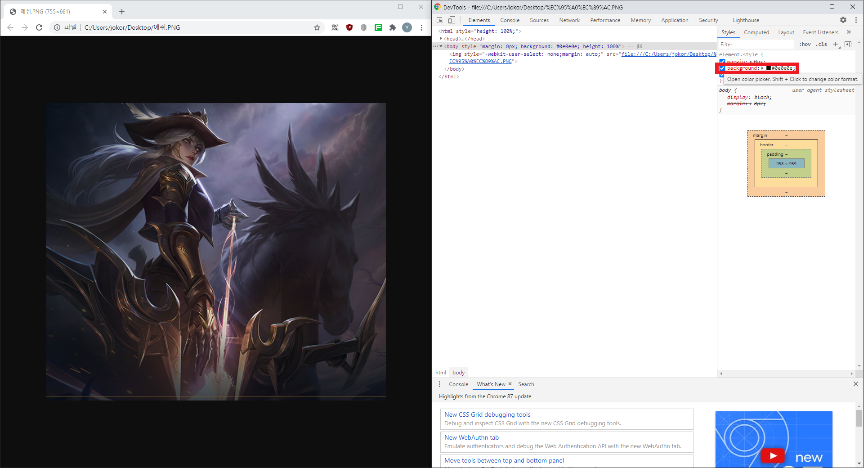Expand the head element in DOM tree
The image size is (868, 468).
tap(441, 39)
